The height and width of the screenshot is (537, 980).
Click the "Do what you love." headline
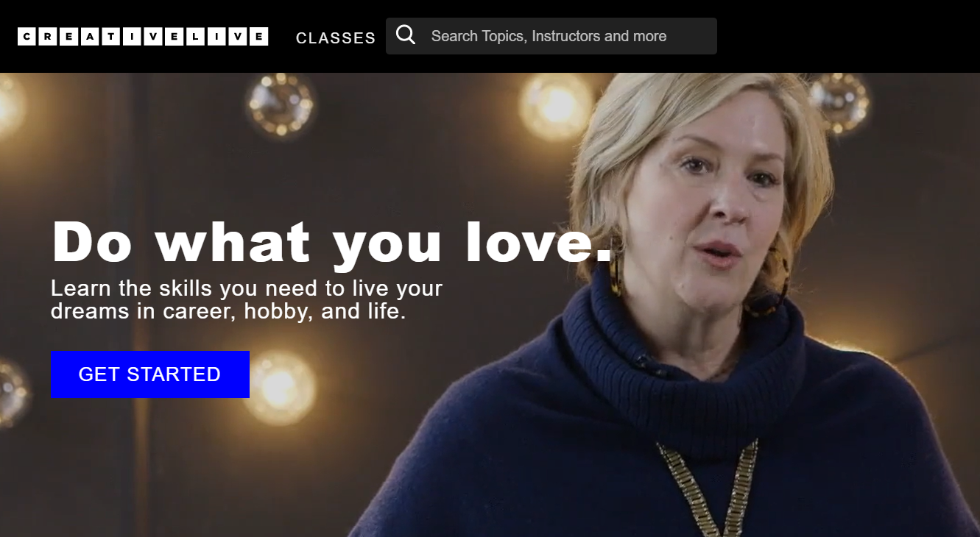click(332, 242)
